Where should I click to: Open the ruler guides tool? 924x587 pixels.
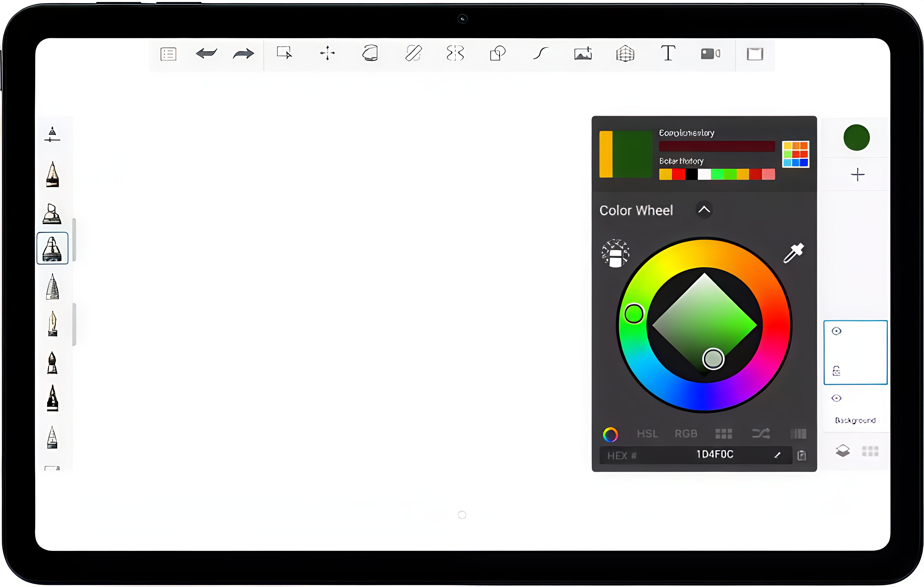pos(413,53)
